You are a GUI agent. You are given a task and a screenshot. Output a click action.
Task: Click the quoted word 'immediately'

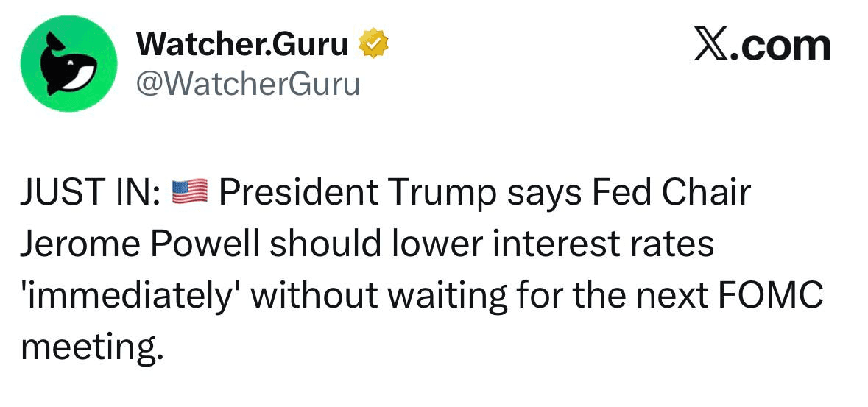[x=133, y=295]
